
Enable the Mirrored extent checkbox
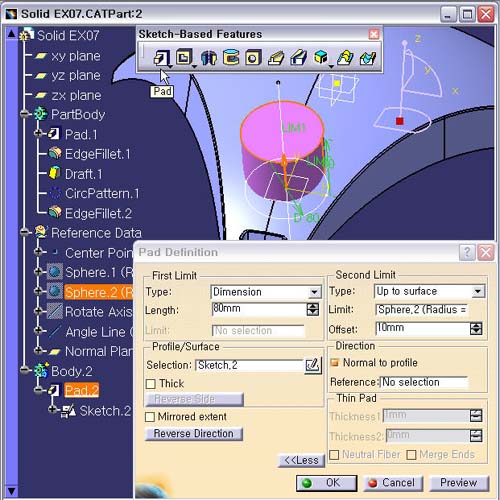coord(150,417)
